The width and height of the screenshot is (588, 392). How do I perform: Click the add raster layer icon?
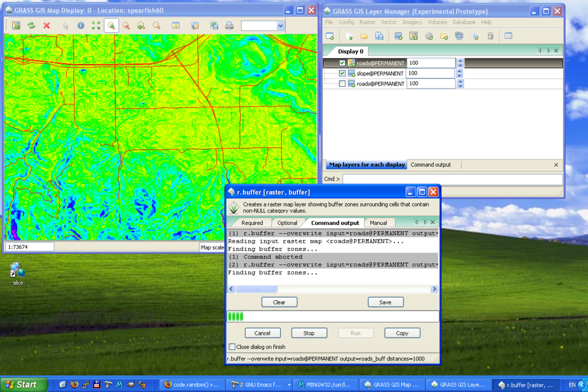point(399,36)
